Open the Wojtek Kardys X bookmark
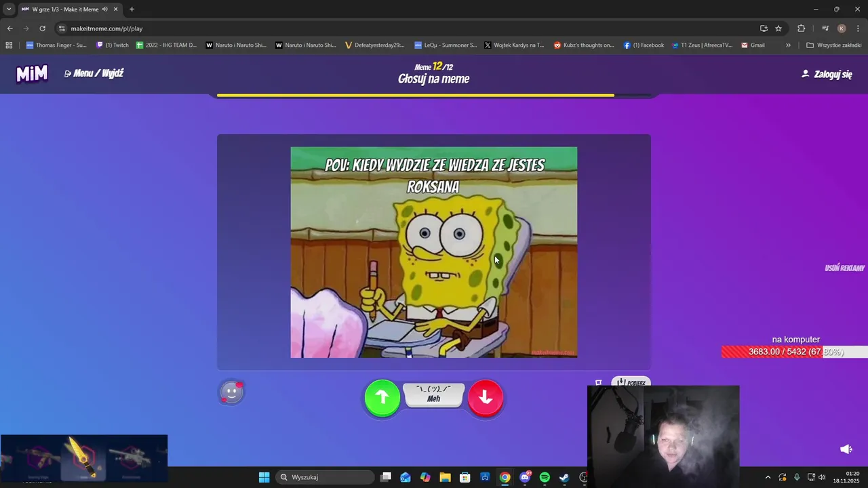Image resolution: width=868 pixels, height=488 pixels. 514,45
